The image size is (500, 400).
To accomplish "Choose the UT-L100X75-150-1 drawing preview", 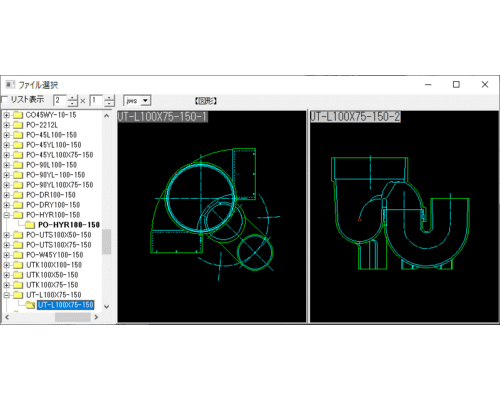I will pos(212,217).
